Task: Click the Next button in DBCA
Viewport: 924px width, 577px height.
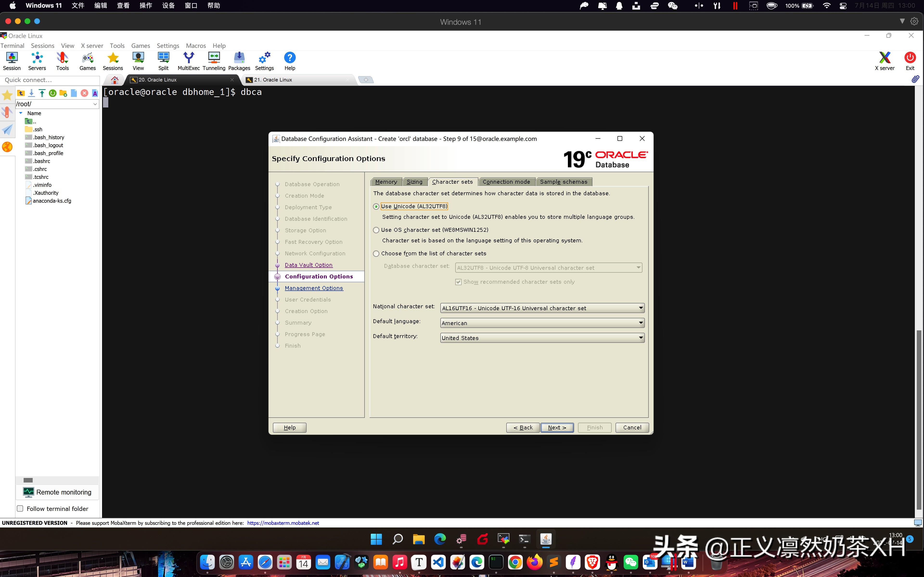Action: click(x=557, y=427)
